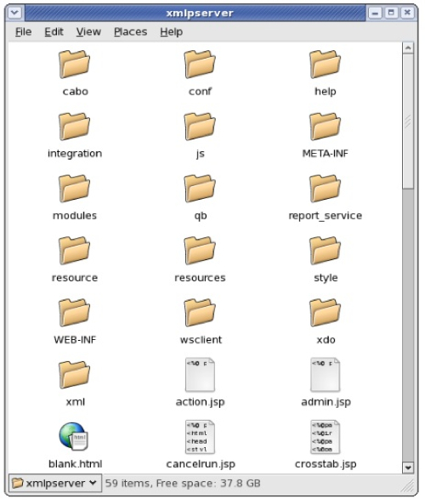This screenshot has width=425, height=504.
Task: Minimize the xmlpserver window
Action: (375, 13)
